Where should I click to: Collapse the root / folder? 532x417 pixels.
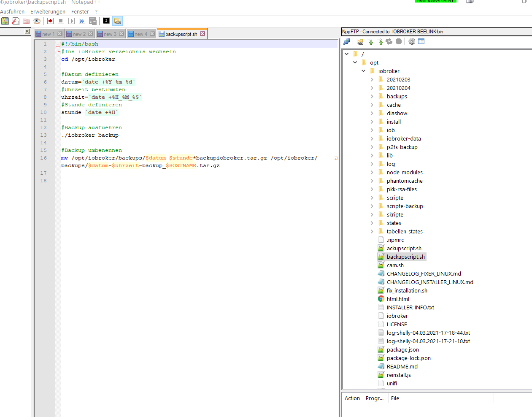[x=346, y=54]
